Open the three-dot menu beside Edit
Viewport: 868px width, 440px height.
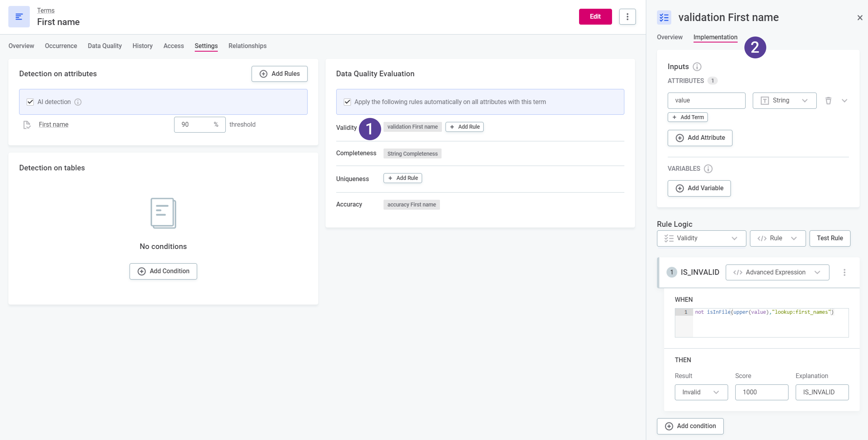(x=627, y=16)
